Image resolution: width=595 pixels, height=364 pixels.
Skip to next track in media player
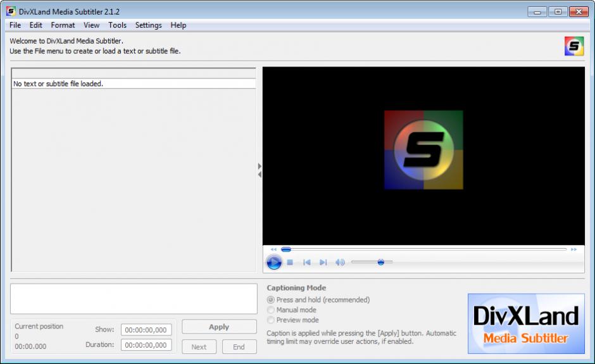pos(323,262)
